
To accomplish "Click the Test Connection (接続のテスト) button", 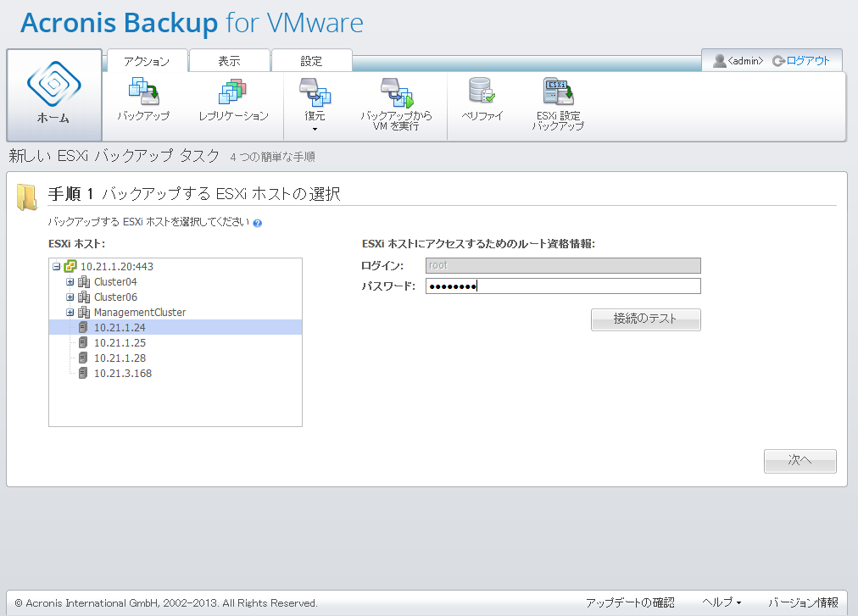I will coord(645,319).
